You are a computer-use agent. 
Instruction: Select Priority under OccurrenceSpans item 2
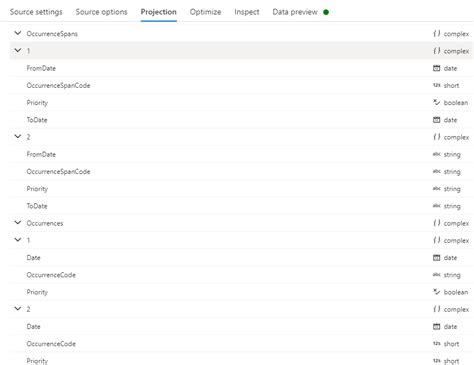[37, 189]
